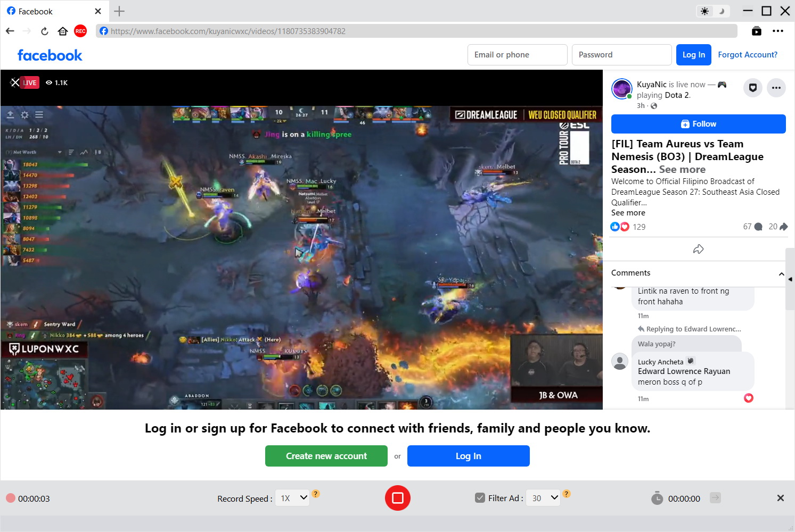Click the 67 comments count

(x=752, y=227)
